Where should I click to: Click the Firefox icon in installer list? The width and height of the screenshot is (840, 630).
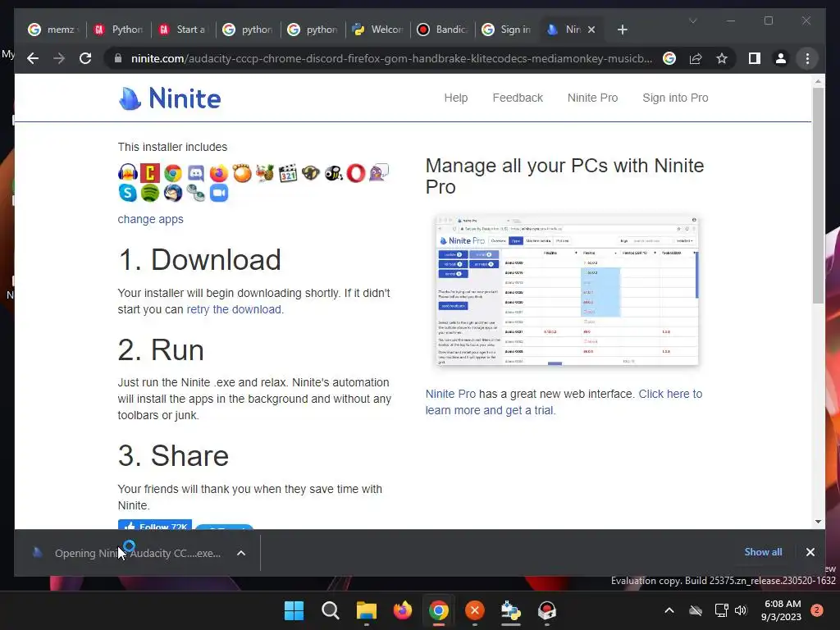[x=218, y=173]
